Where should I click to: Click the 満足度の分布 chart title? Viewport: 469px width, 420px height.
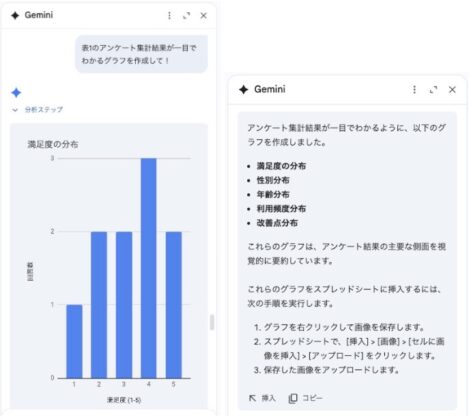pos(53,144)
